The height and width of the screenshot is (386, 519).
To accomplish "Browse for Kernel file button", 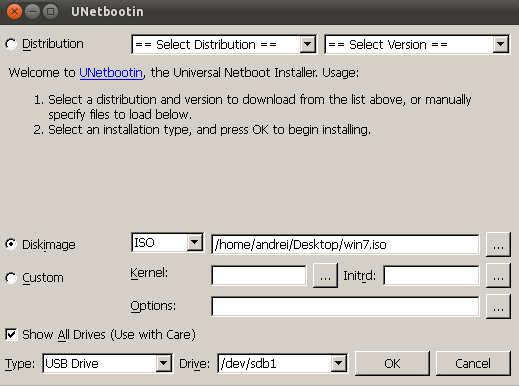I will pyautogui.click(x=325, y=275).
